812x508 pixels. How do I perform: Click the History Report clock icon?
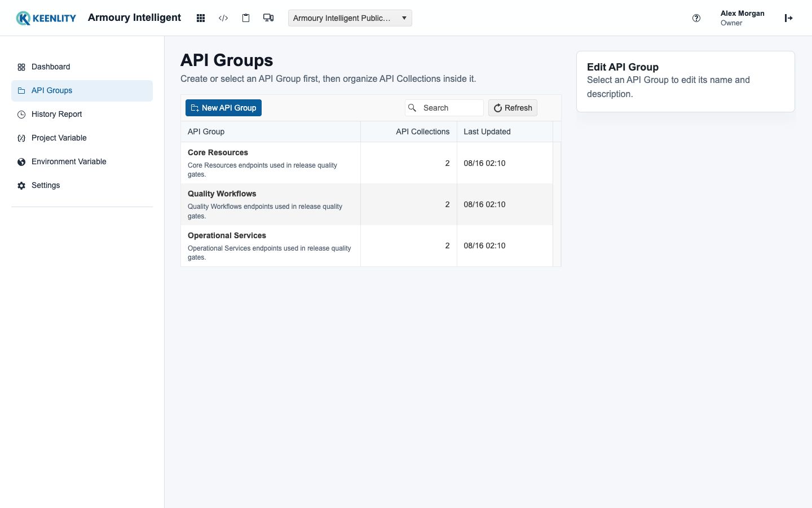21,115
